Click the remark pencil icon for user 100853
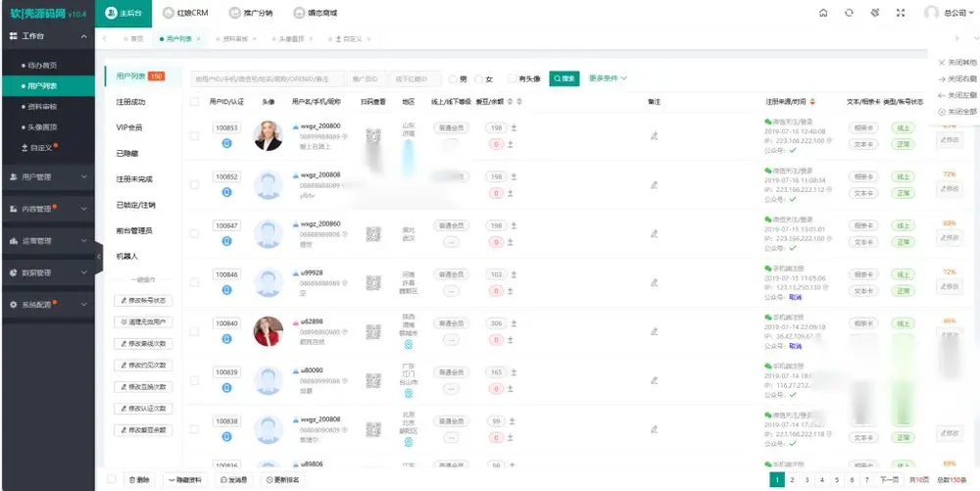This screenshot has width=980, height=491. pos(654,135)
